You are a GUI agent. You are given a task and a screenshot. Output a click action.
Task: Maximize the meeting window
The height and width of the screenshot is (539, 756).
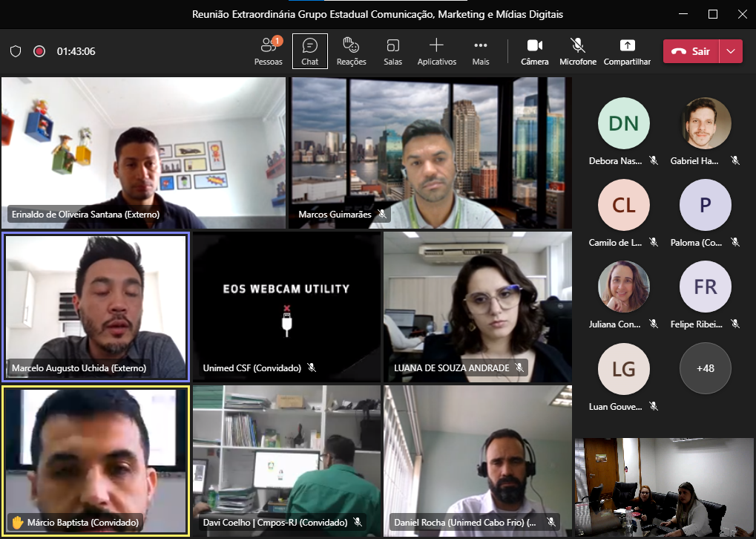(x=712, y=14)
